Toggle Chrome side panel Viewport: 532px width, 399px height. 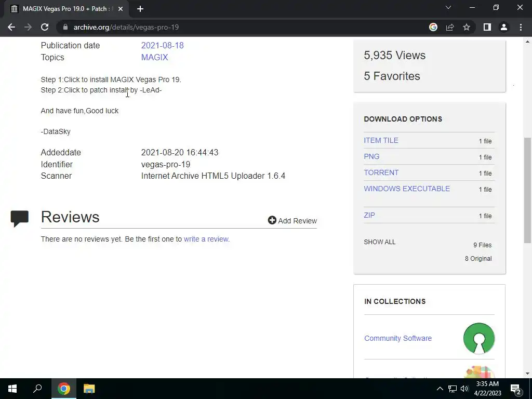click(487, 27)
